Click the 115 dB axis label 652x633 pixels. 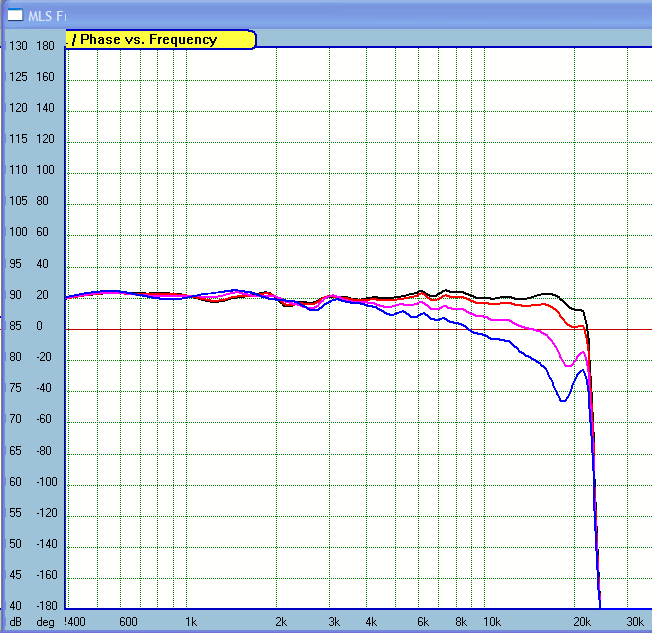tap(18, 138)
